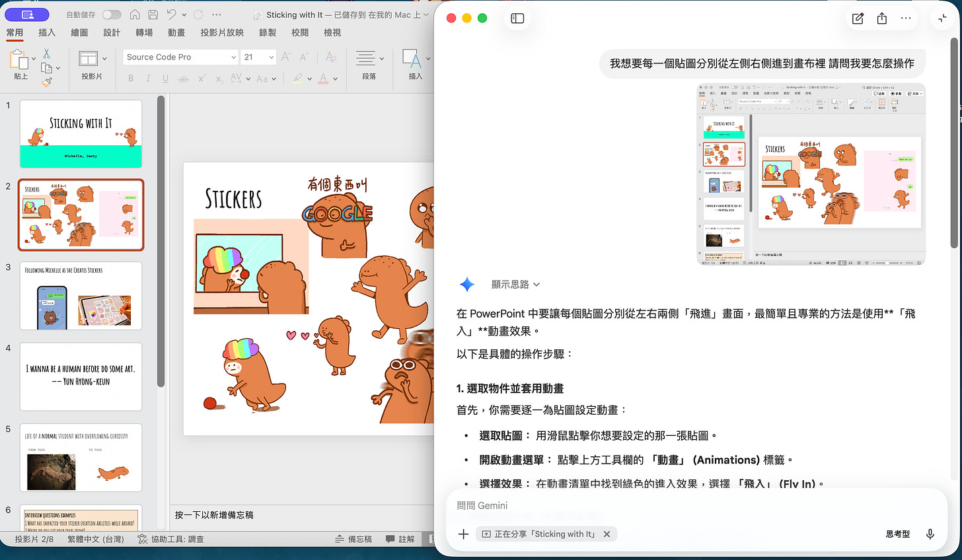Open the 繪圖 ribbon tab

pyautogui.click(x=79, y=32)
